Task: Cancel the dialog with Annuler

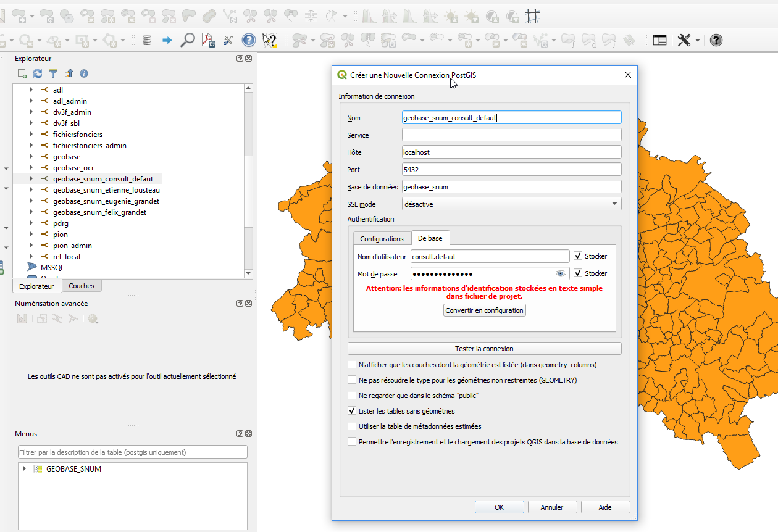Action: click(552, 507)
